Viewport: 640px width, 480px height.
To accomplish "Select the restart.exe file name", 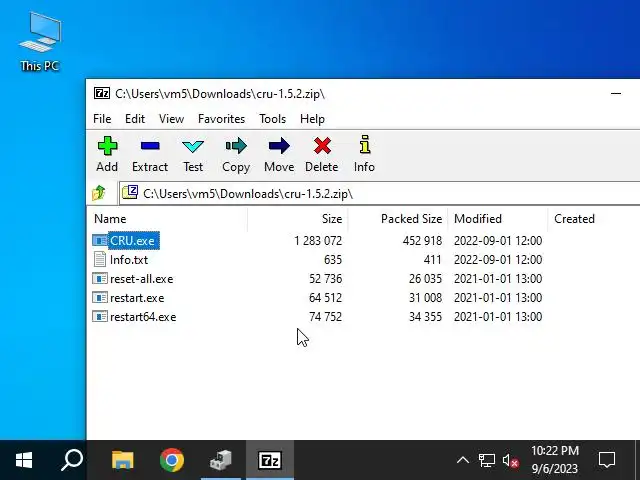I will click(137, 298).
